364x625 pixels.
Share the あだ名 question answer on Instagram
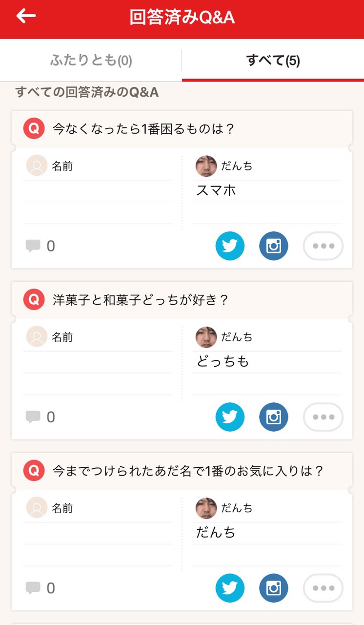coord(274,588)
